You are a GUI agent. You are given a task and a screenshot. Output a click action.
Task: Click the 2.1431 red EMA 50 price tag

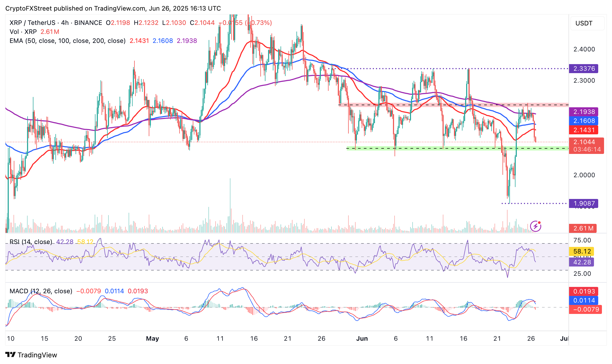[x=584, y=130]
